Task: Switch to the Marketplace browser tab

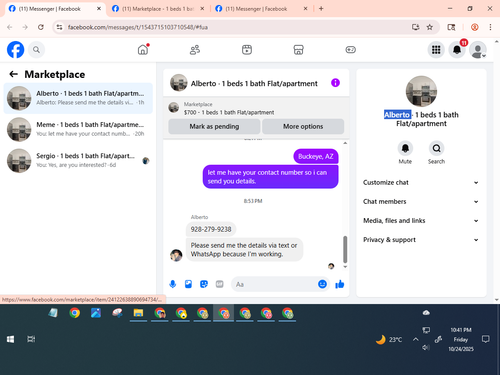Action: pyautogui.click(x=158, y=9)
